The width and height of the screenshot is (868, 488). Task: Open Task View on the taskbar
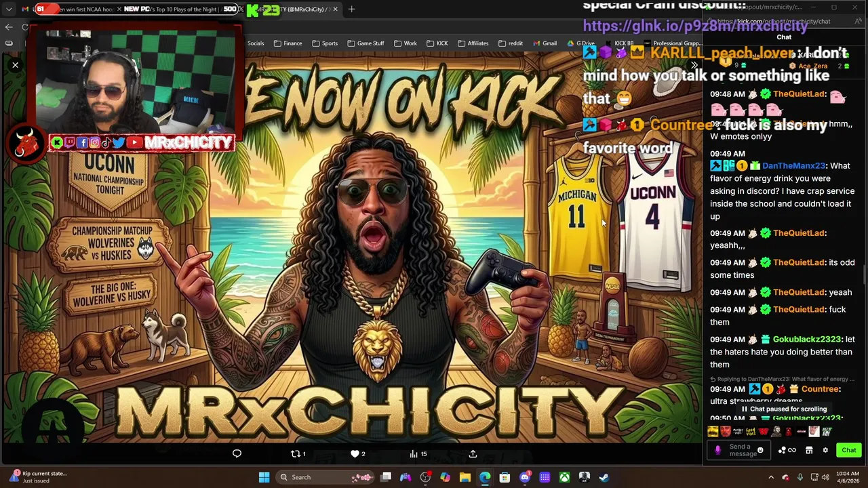(x=386, y=477)
